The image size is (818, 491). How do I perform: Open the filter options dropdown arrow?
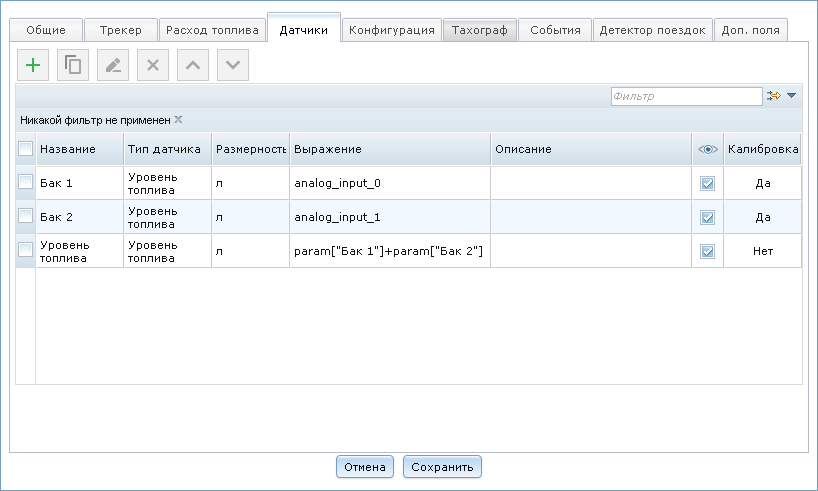pos(791,96)
